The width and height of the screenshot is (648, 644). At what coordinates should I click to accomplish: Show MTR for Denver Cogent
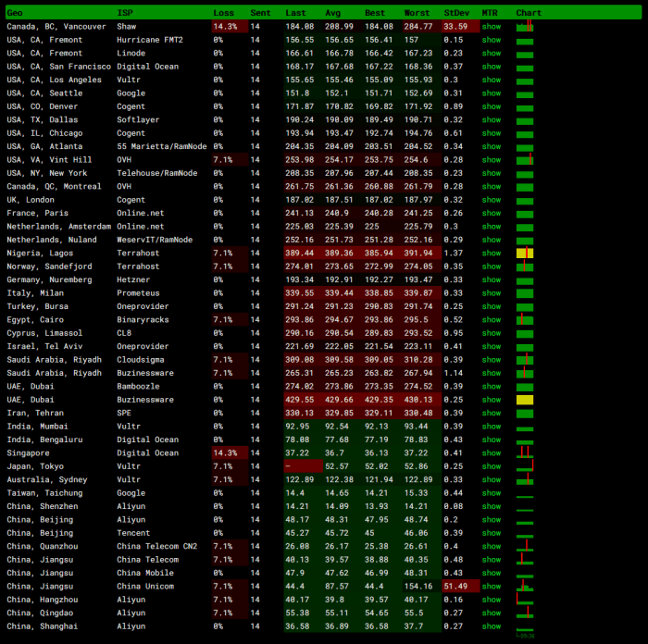[492, 106]
